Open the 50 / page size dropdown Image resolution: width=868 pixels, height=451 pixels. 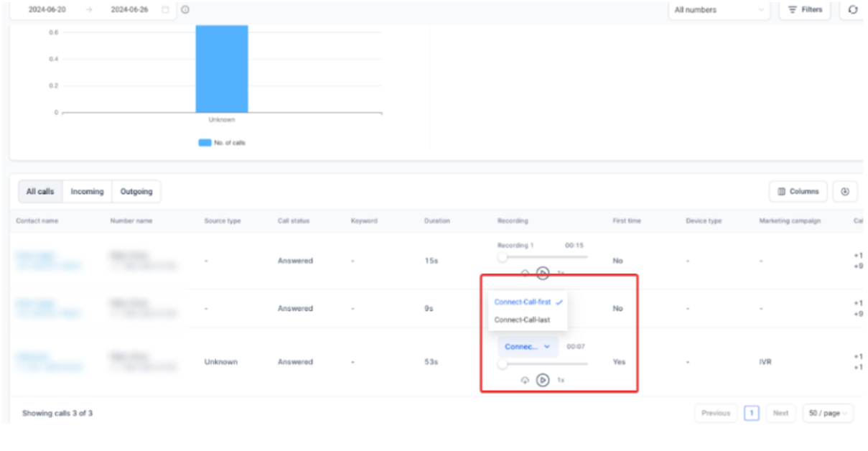coord(828,413)
